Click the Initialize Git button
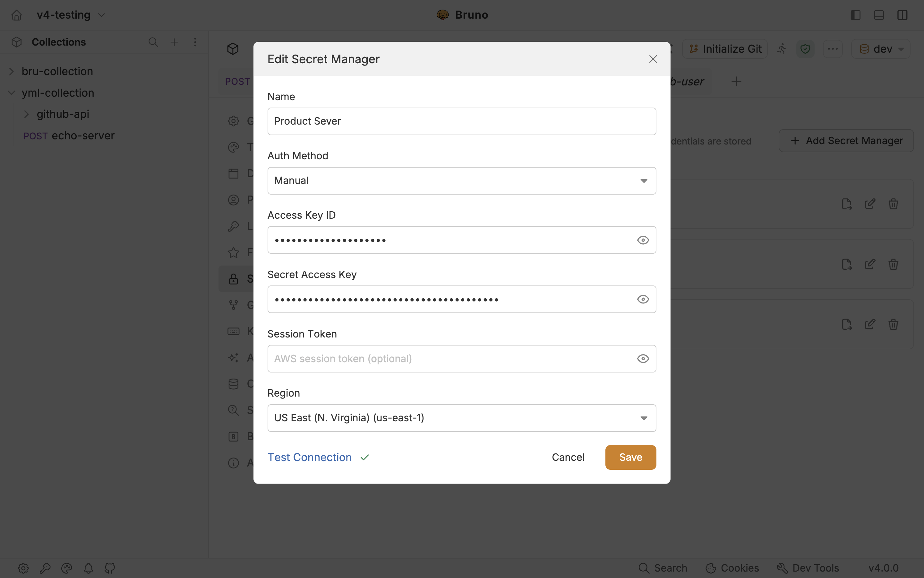This screenshot has width=924, height=578. click(725, 49)
